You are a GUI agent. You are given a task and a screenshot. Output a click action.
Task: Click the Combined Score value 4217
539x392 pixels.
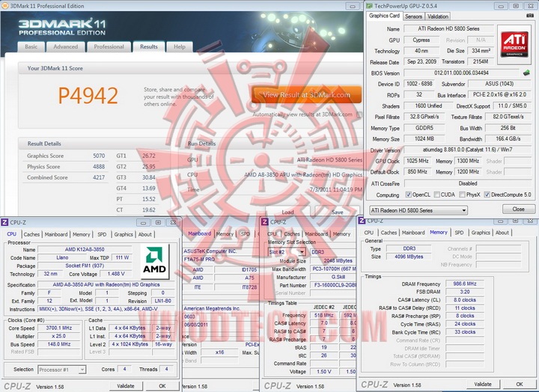pos(99,177)
